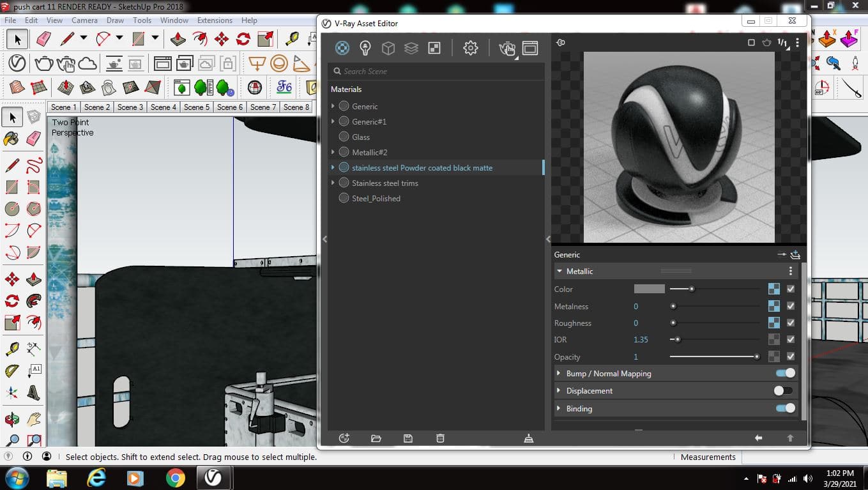Screen dimensions: 868x490
Task: Delete the selected asset with trash icon
Action: 440,438
